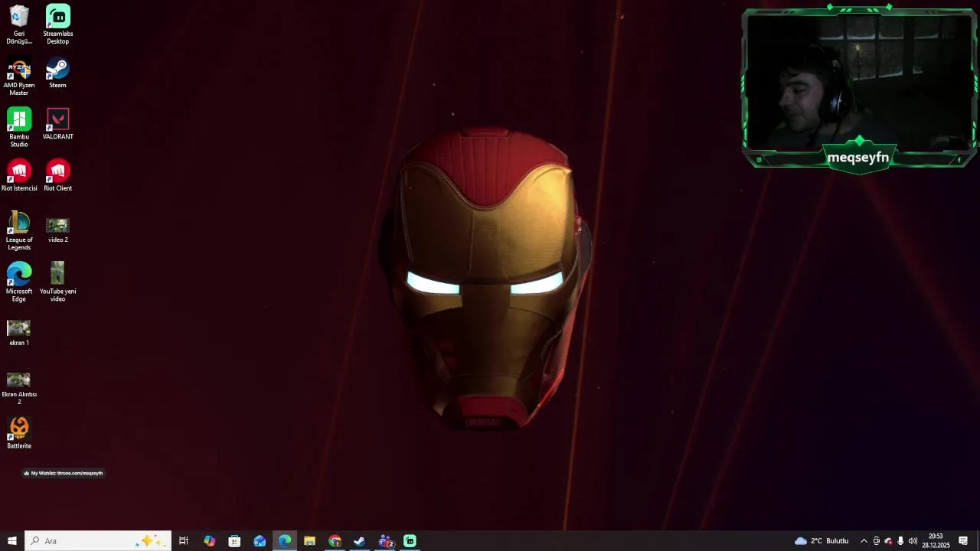This screenshot has height=551, width=980.
Task: Expand the hidden system tray icons chevron
Action: pyautogui.click(x=864, y=541)
